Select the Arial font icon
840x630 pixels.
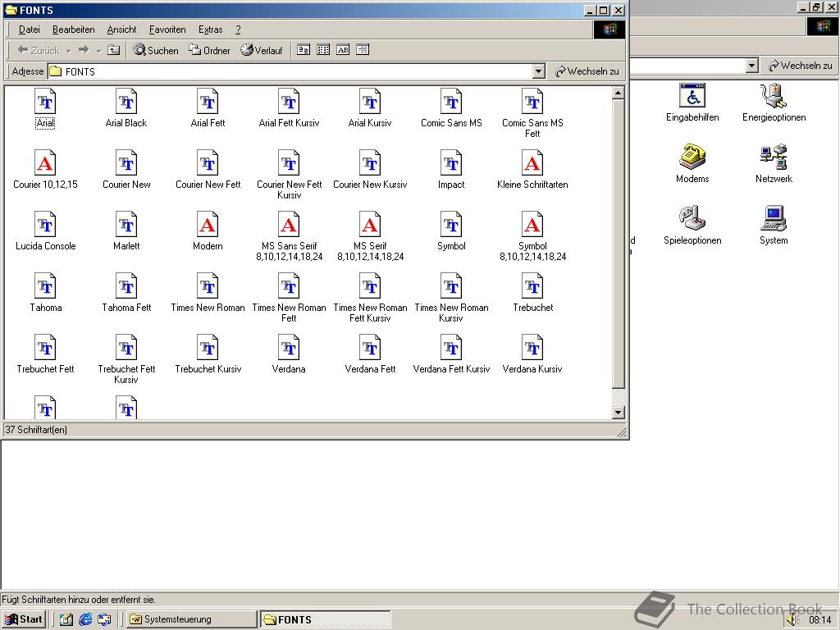click(46, 101)
